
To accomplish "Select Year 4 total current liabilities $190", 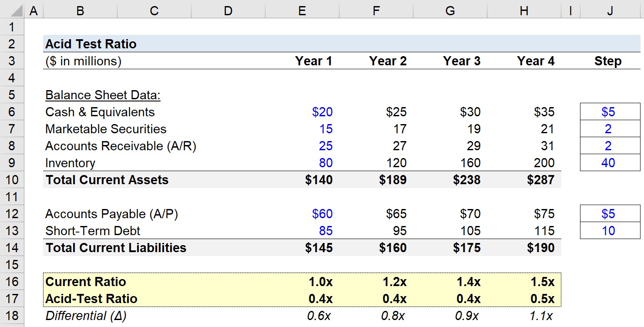I will (x=541, y=248).
